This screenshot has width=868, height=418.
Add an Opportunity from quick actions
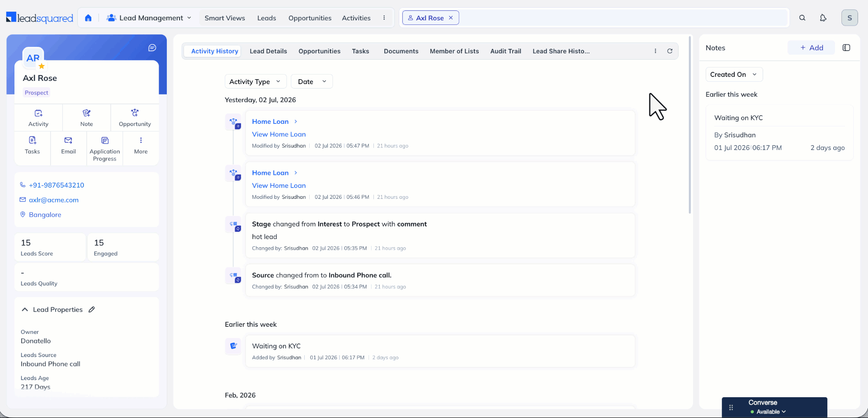pos(135,117)
